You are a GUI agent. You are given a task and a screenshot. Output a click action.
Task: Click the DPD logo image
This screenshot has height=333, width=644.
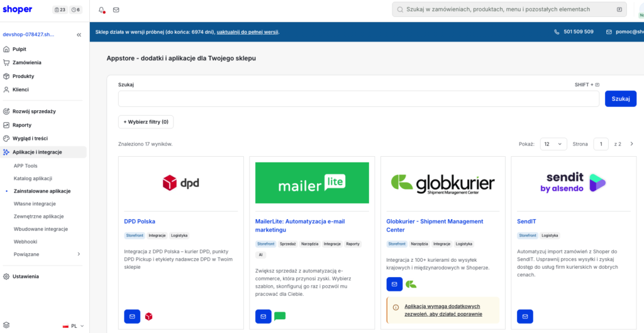180,183
